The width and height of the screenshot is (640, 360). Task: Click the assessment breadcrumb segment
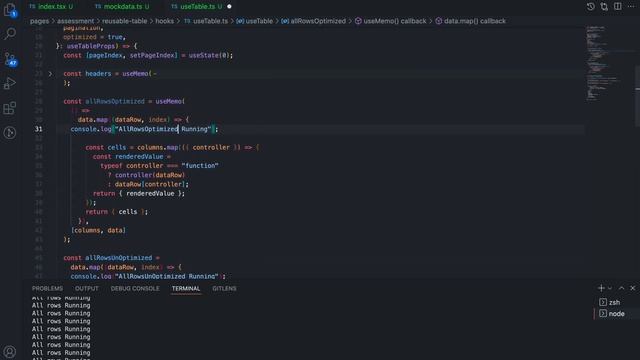click(x=76, y=21)
